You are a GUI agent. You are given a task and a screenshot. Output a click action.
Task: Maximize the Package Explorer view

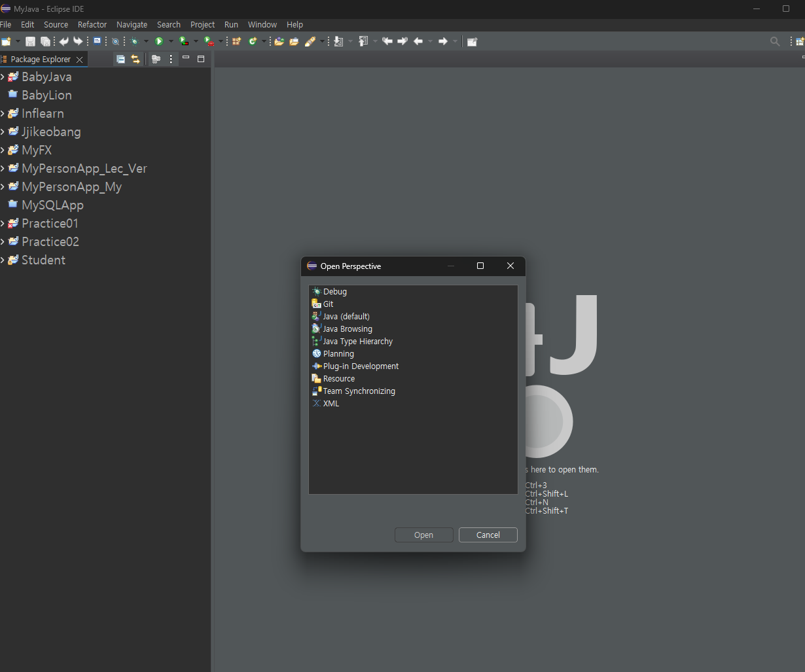tap(201, 59)
